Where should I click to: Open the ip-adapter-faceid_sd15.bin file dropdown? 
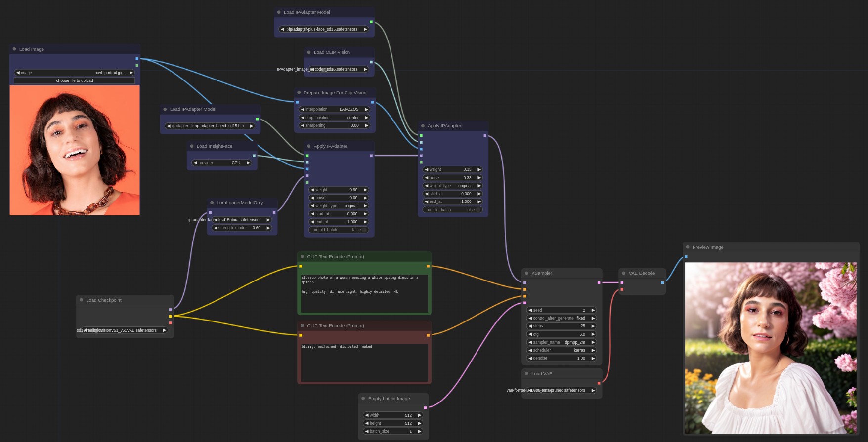coord(210,126)
